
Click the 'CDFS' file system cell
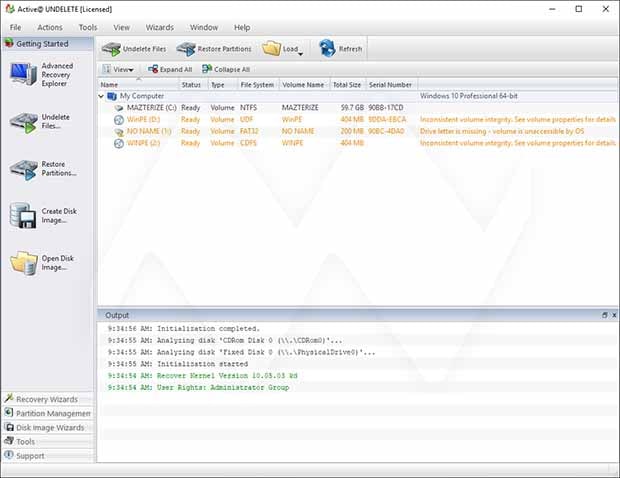[248, 143]
